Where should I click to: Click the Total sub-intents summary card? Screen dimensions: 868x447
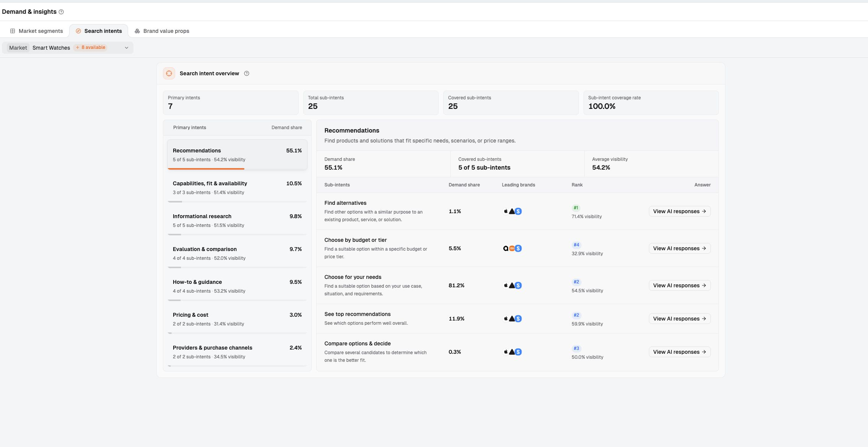(371, 102)
